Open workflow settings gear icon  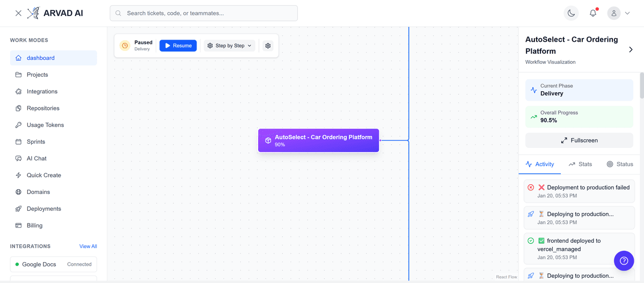pyautogui.click(x=268, y=46)
